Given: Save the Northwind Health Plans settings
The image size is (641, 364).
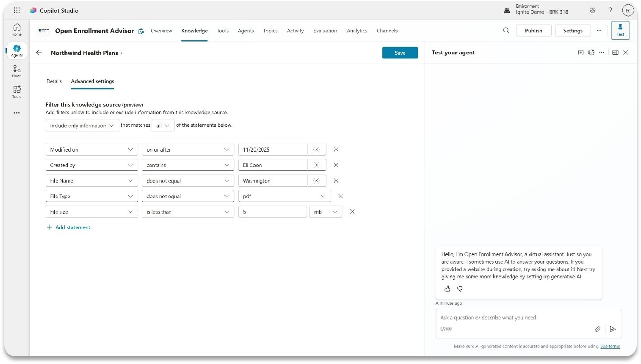Looking at the screenshot, I should pos(400,53).
